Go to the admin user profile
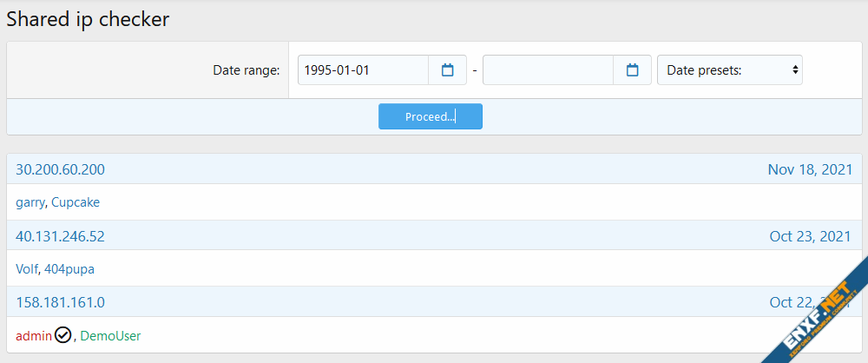The height and width of the screenshot is (363, 868). 34,335
